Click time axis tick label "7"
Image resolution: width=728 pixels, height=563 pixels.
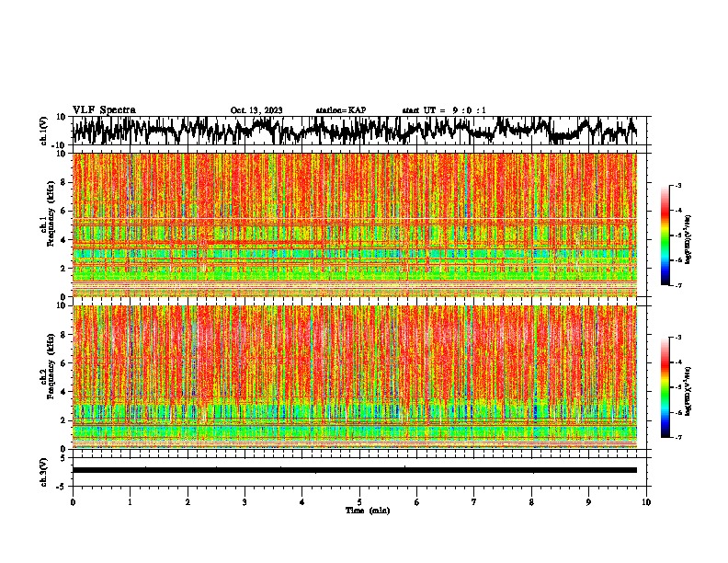(474, 502)
